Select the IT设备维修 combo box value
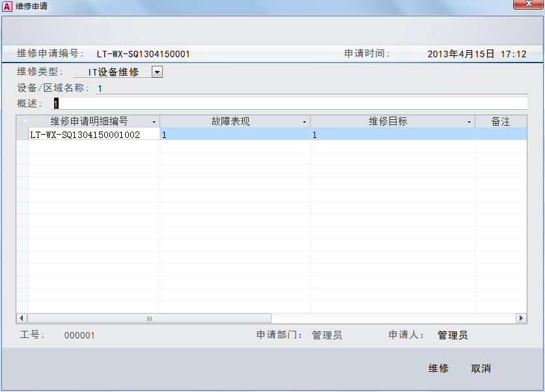This screenshot has height=392, width=545. [x=113, y=72]
